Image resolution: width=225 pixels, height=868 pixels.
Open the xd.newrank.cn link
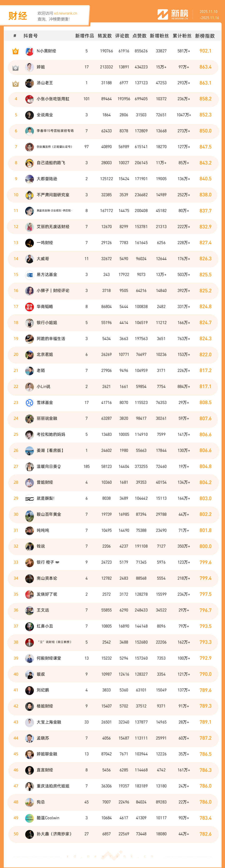(65, 14)
